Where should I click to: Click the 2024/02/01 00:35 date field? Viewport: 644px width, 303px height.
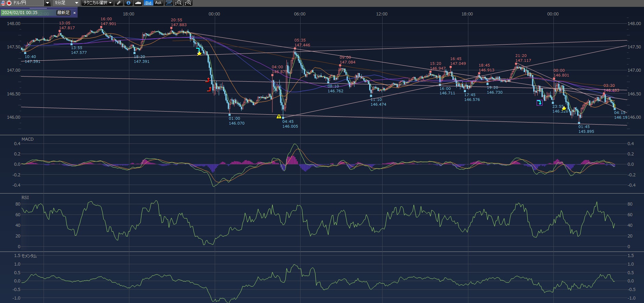pyautogui.click(x=20, y=13)
